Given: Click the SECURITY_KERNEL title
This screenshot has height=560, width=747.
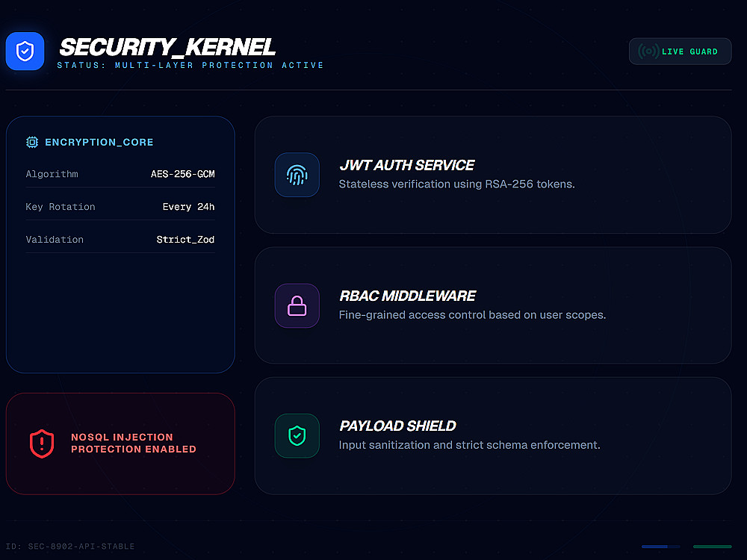Looking at the screenshot, I should tap(167, 47).
